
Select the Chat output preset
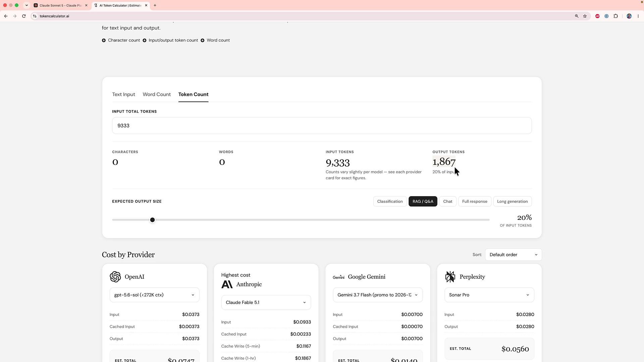[x=447, y=201]
